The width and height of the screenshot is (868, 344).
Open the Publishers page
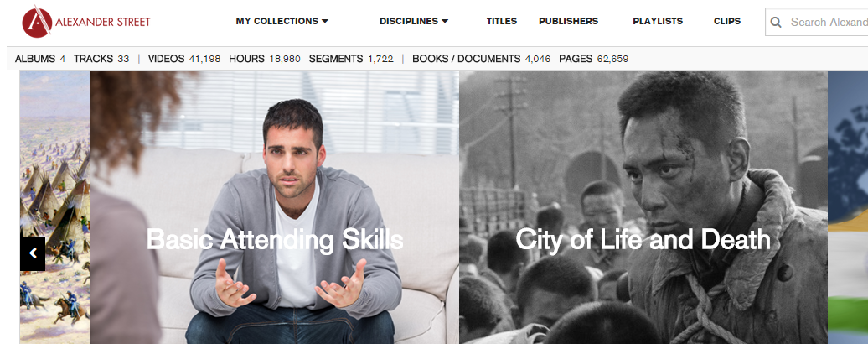click(x=569, y=21)
